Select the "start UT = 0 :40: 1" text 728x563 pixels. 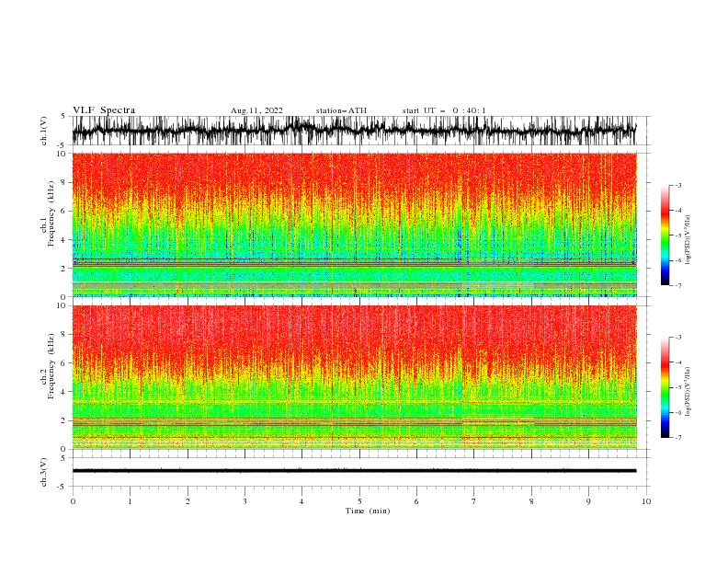click(444, 110)
